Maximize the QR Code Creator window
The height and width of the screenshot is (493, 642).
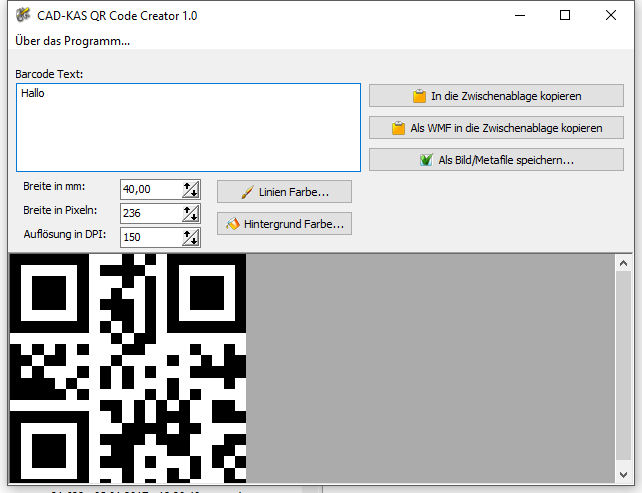[x=565, y=15]
